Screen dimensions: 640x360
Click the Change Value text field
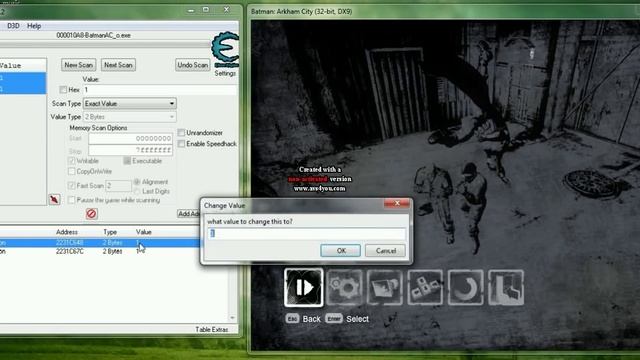(307, 233)
